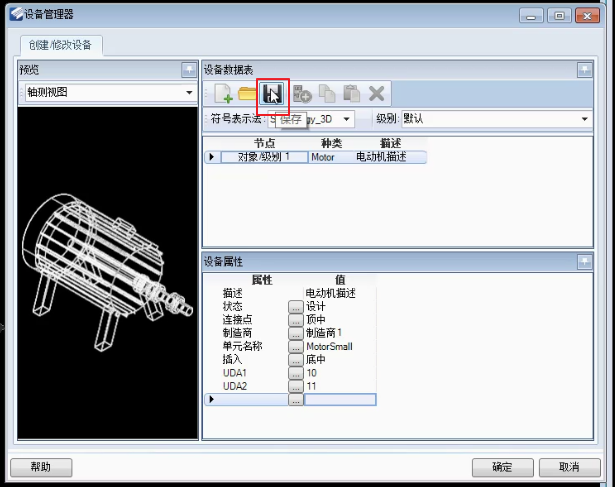Click the 设计 status value
The image size is (615, 487).
[316, 306]
